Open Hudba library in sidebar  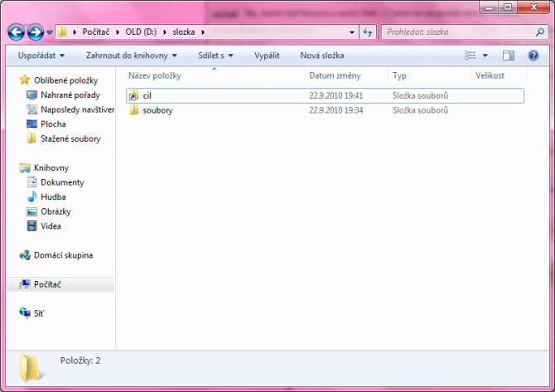point(52,197)
